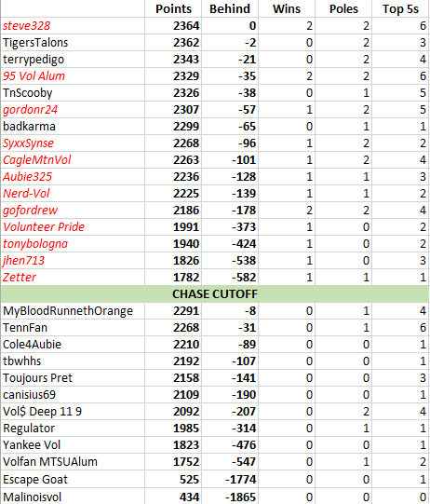Click the 95 Vol Alum cell
Screen dimensions: 430x504
pyautogui.click(x=73, y=75)
